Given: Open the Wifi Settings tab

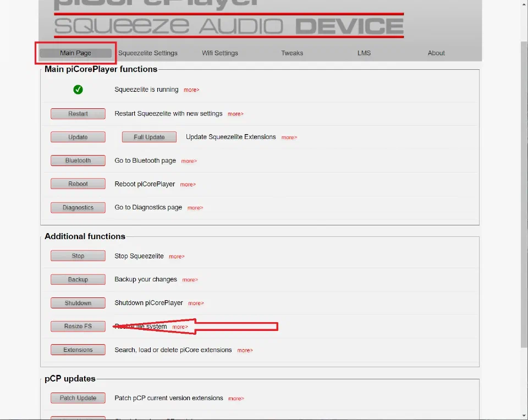Looking at the screenshot, I should tap(220, 53).
